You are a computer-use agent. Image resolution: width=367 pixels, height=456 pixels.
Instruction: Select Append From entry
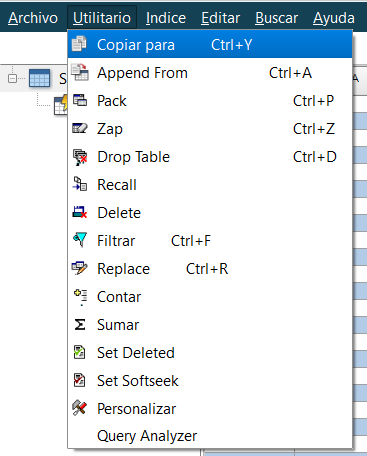[x=210, y=73]
